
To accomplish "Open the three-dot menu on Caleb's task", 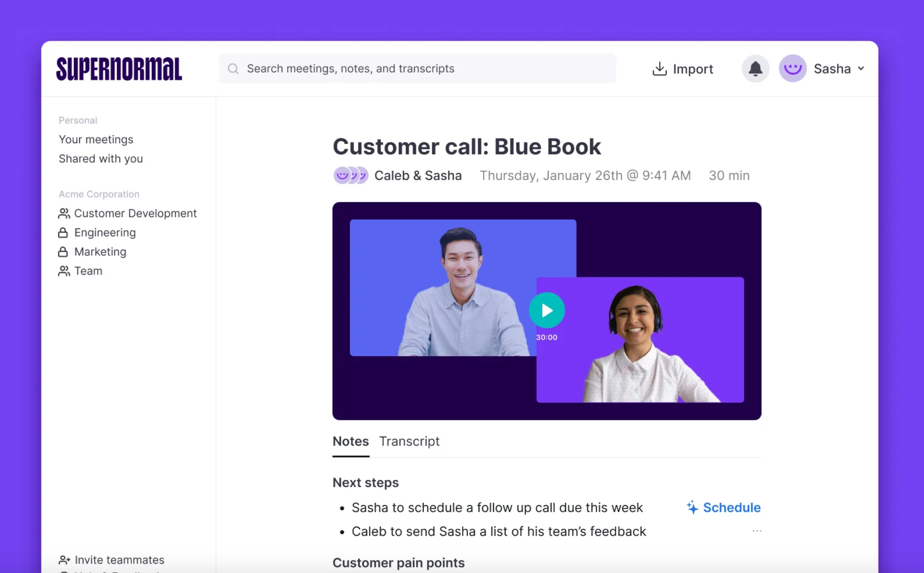I will pos(757,531).
